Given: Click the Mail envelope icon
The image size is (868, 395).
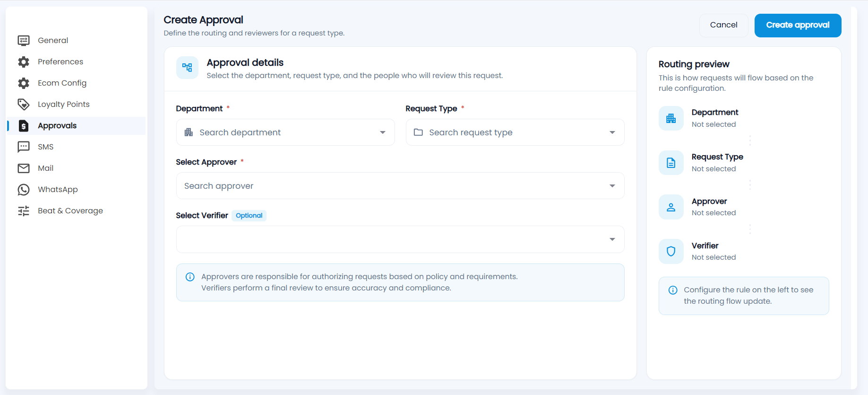Looking at the screenshot, I should (x=24, y=168).
